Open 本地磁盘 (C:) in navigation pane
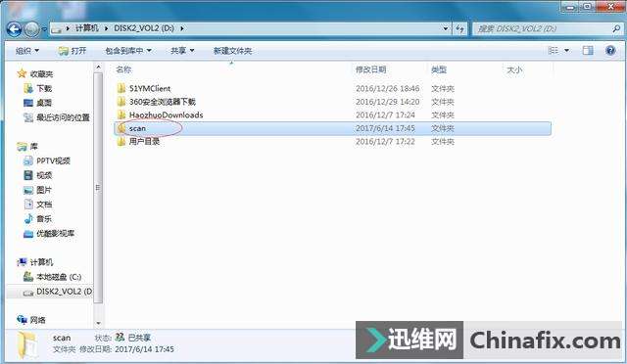This screenshot has width=627, height=364. coord(59,277)
